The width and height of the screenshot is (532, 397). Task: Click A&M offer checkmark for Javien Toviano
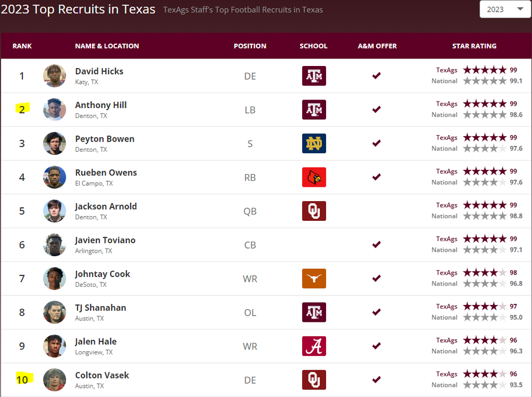pyautogui.click(x=377, y=245)
